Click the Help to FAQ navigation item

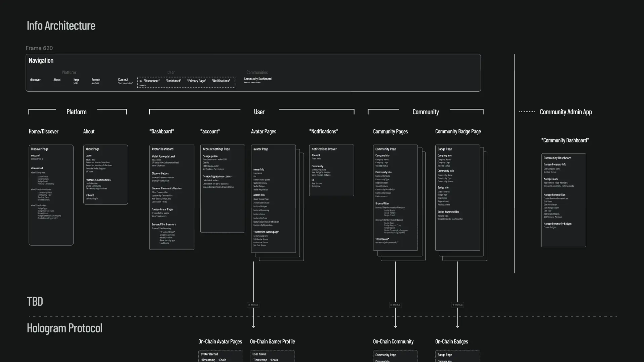coord(76,81)
